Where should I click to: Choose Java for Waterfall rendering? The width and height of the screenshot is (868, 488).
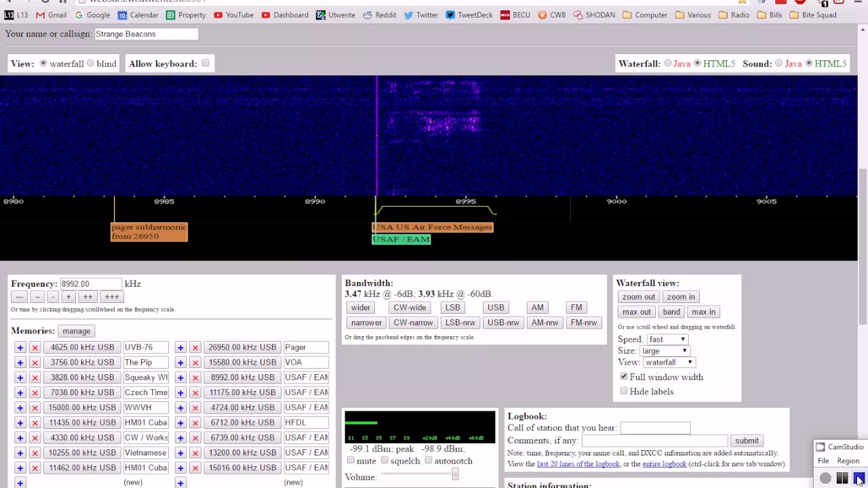668,64
